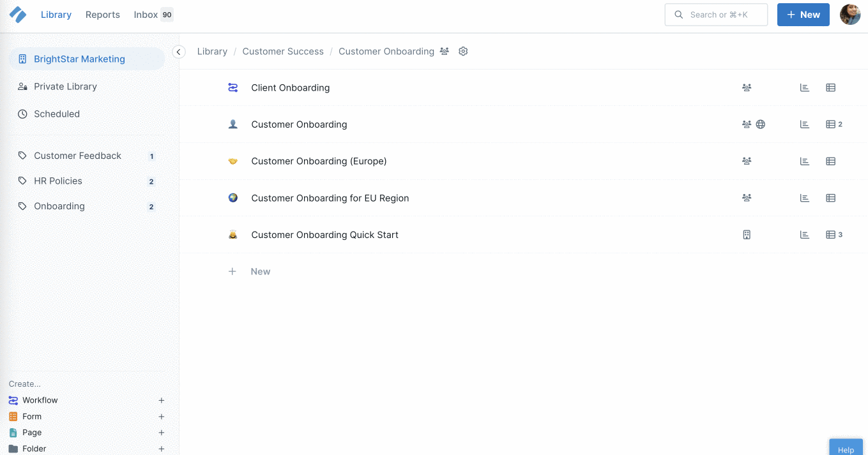Open the Client Onboarding reports chart icon
868x455 pixels.
pyautogui.click(x=805, y=87)
